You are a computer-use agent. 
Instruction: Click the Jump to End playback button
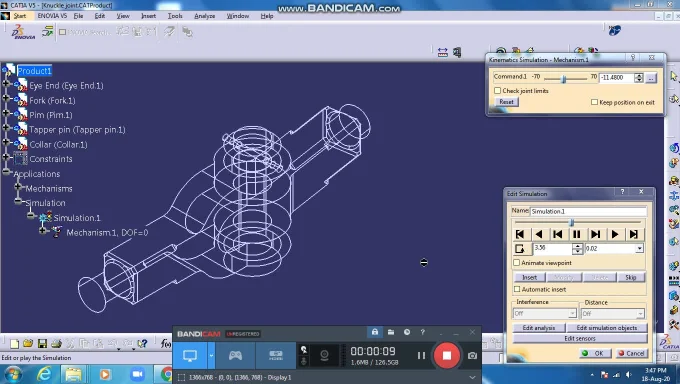(x=634, y=234)
